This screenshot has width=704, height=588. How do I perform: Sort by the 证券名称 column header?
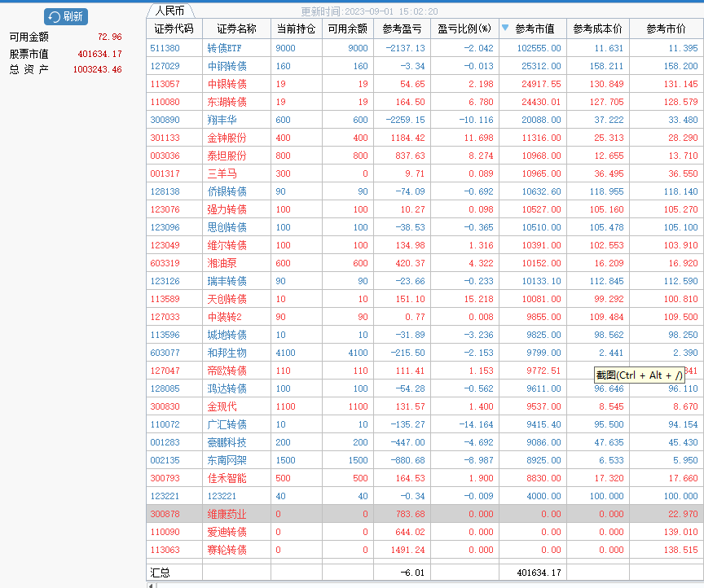235,29
